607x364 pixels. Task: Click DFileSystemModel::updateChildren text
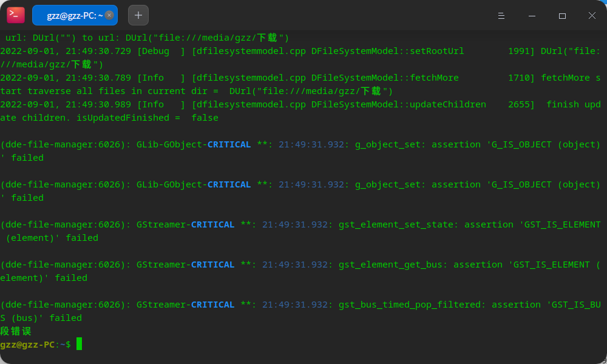pos(398,104)
